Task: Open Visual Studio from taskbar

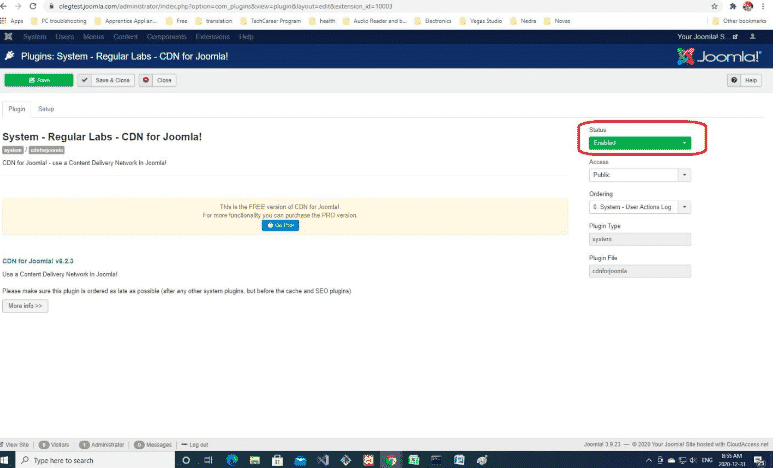Action: coord(323,460)
